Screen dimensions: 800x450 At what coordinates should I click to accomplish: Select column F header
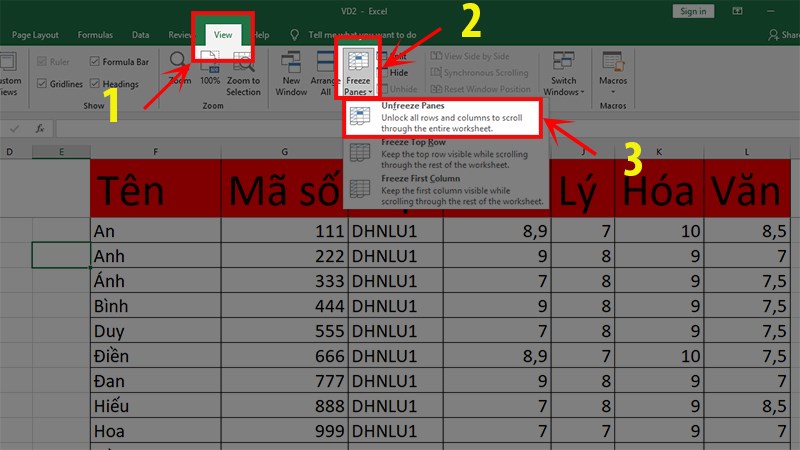[x=156, y=152]
